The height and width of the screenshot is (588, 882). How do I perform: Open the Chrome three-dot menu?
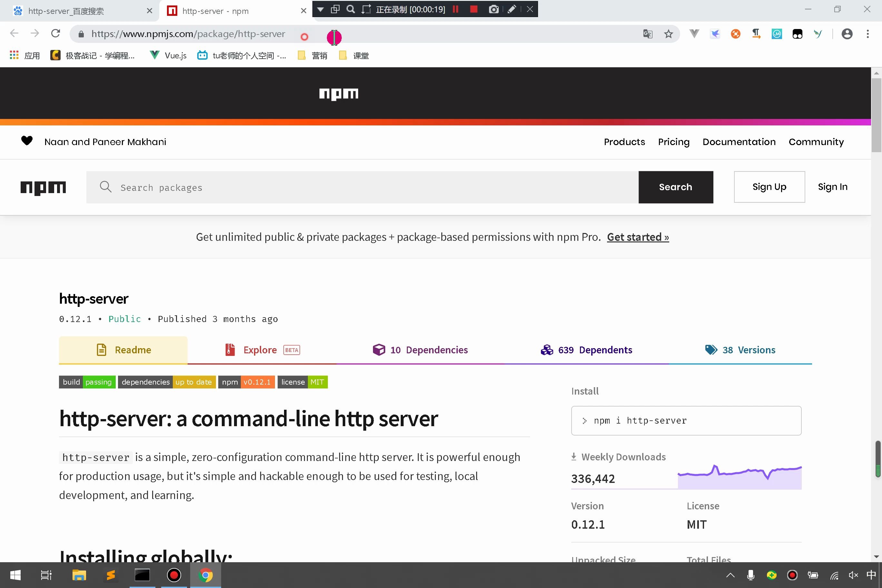[x=868, y=34]
